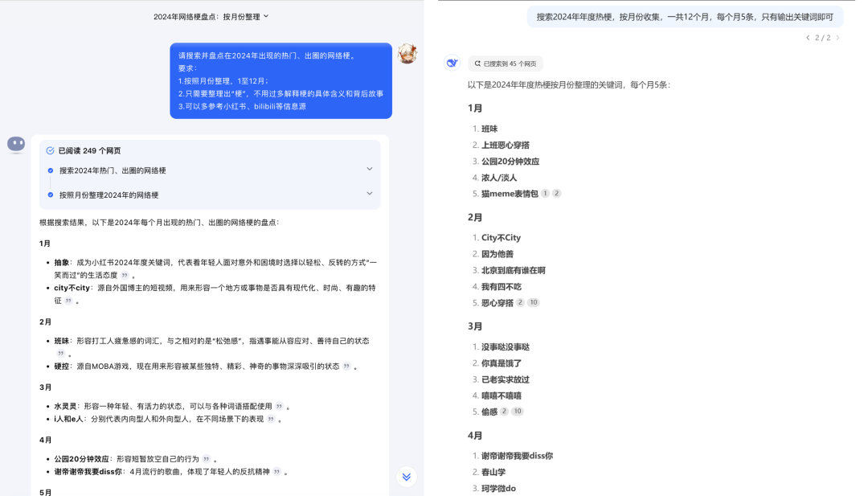Open citation badge 1 after 猫meme表情包
Screen dimensions: 868x496
545,193
